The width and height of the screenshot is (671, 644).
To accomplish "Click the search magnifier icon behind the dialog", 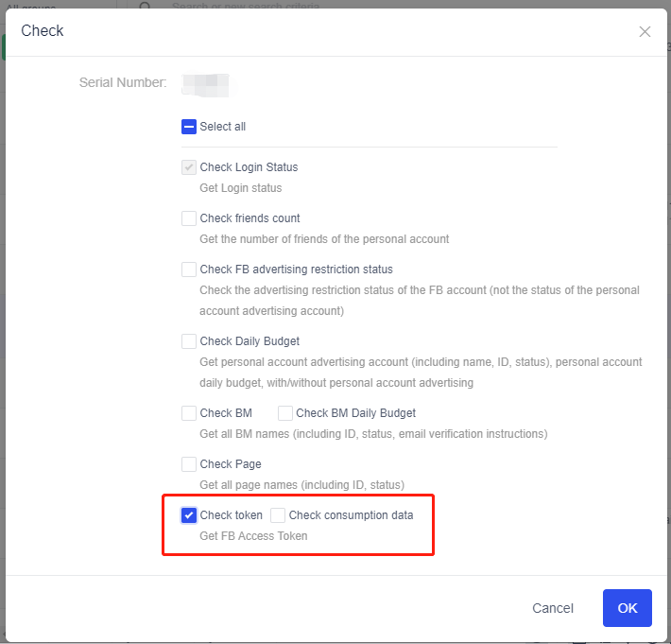I will pos(146,8).
